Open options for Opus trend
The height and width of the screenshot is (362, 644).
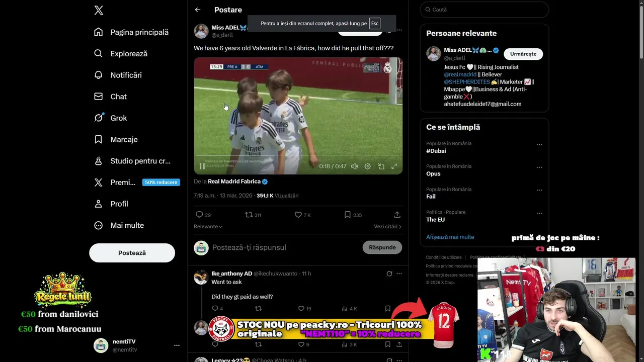coord(539,167)
